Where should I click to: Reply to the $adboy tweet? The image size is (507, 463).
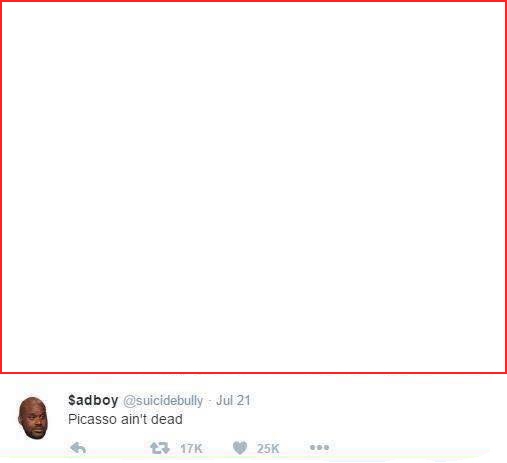click(78, 448)
